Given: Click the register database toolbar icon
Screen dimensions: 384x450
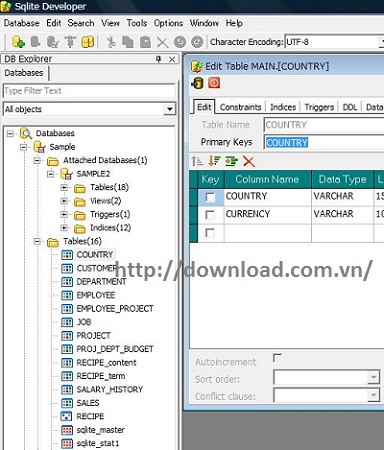Looking at the screenshot, I should (x=18, y=42).
